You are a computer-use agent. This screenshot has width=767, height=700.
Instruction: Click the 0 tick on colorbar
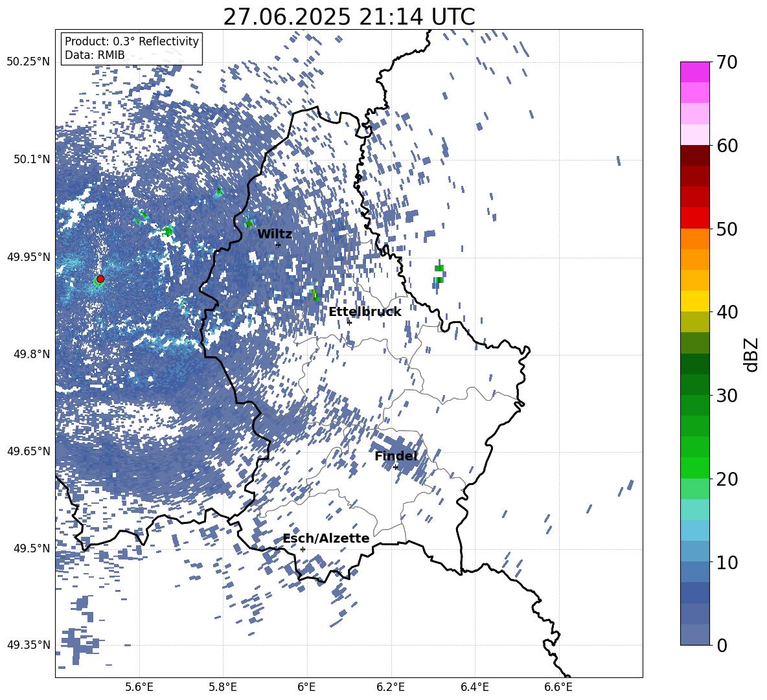point(722,645)
